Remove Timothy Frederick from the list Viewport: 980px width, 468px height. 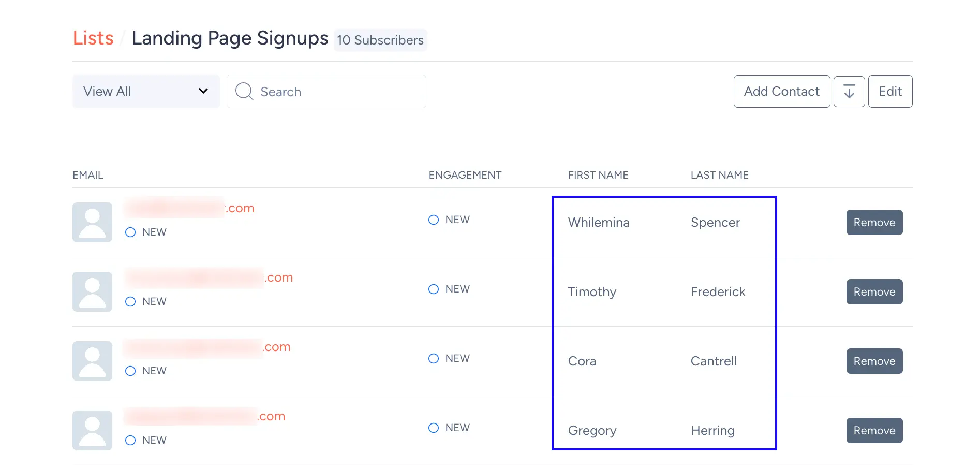[x=874, y=292]
